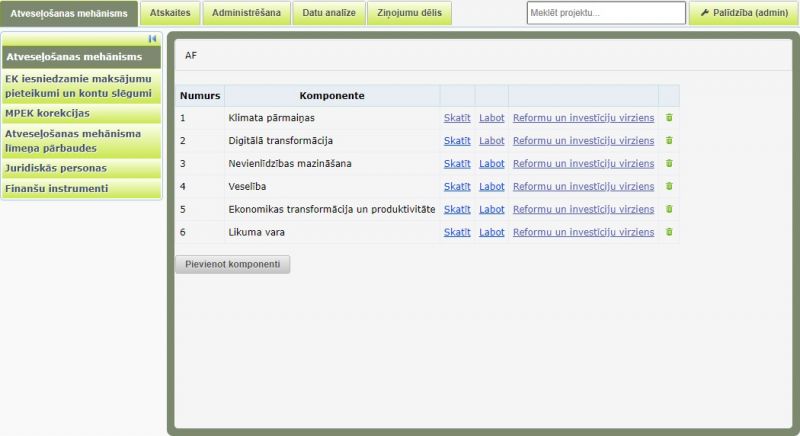
Task: Open the Administrēšana tab
Action: 246,13
